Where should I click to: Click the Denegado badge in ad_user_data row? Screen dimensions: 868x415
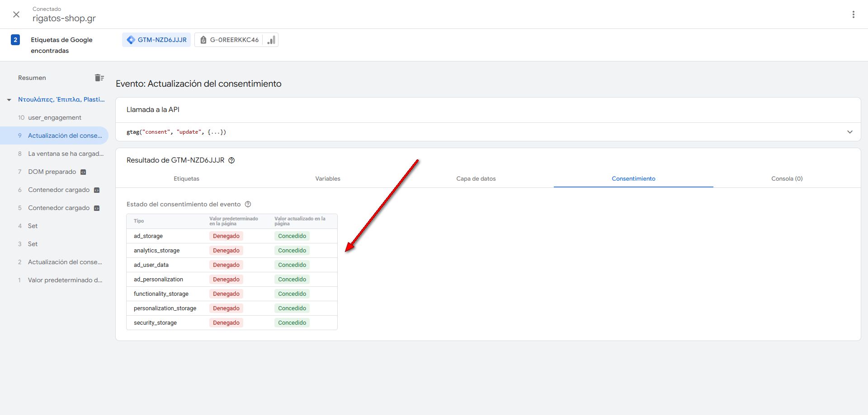tap(226, 265)
